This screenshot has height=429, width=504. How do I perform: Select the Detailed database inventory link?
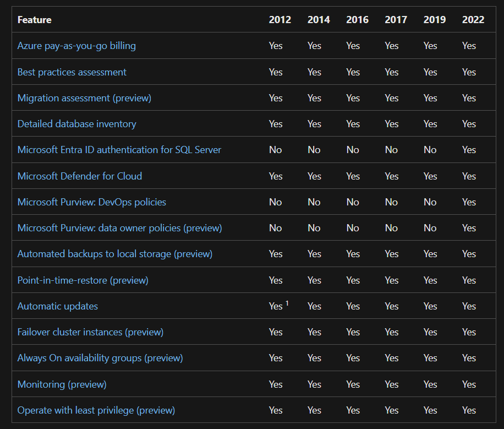(x=76, y=124)
